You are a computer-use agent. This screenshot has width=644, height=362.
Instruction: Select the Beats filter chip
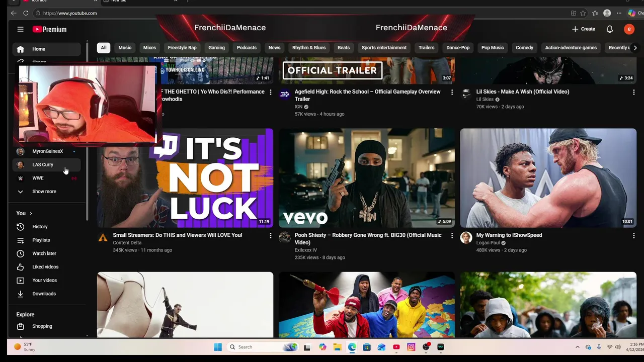tap(344, 48)
